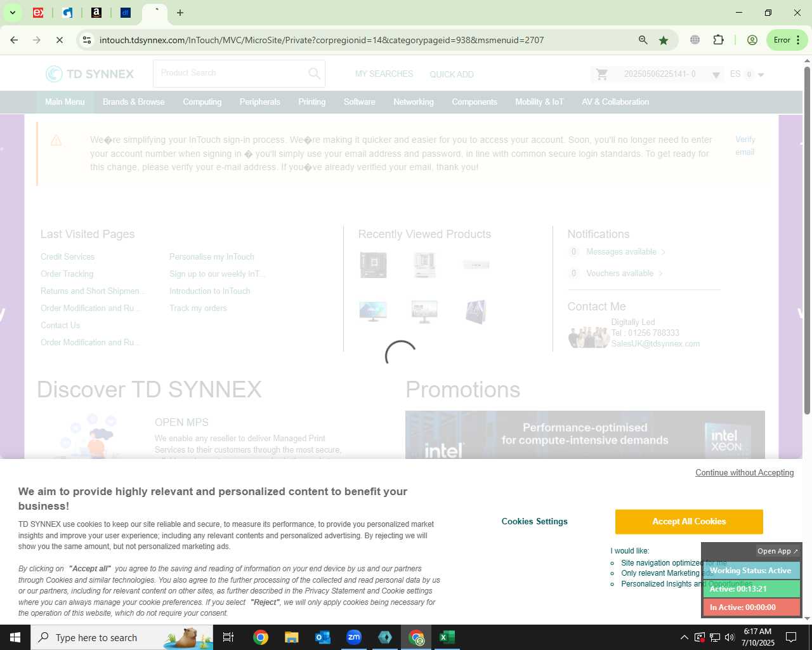Open the Order Tracking link

[67, 274]
